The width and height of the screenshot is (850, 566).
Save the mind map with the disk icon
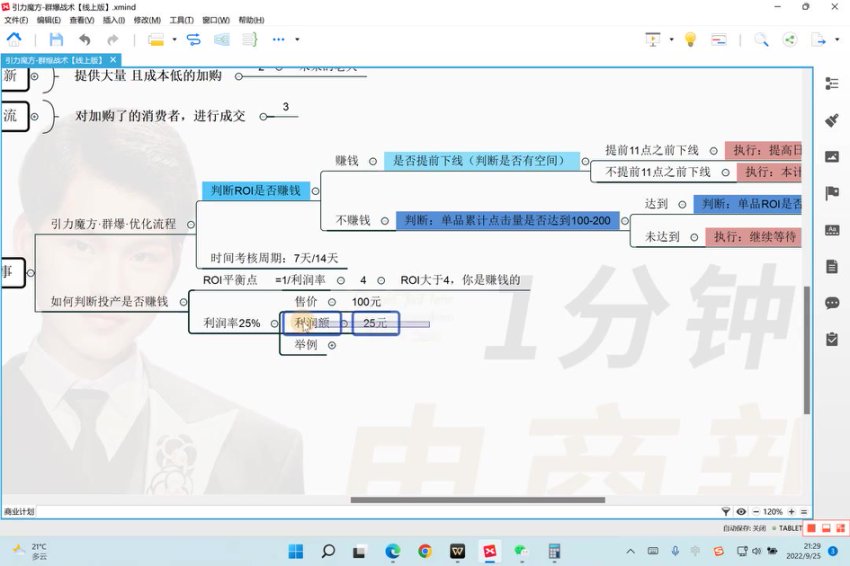56,40
